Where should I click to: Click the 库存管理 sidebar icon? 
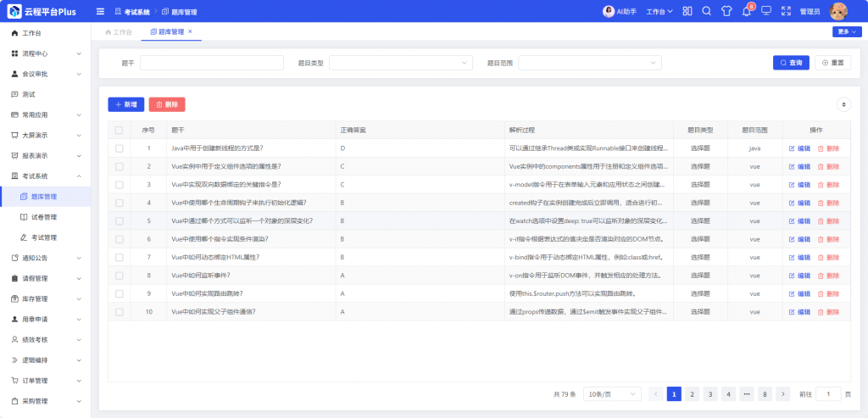pyautogui.click(x=15, y=299)
